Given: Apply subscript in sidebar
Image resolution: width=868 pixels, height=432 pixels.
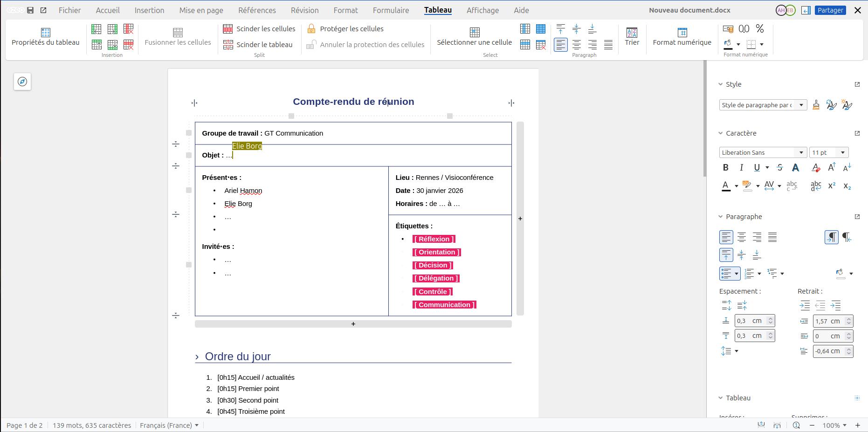Looking at the screenshot, I should pos(847,186).
